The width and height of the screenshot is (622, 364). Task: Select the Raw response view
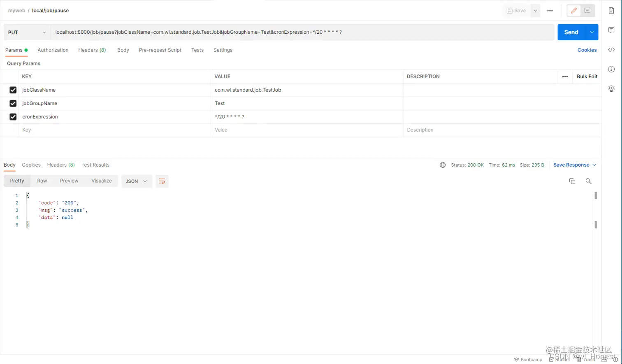tap(42, 181)
